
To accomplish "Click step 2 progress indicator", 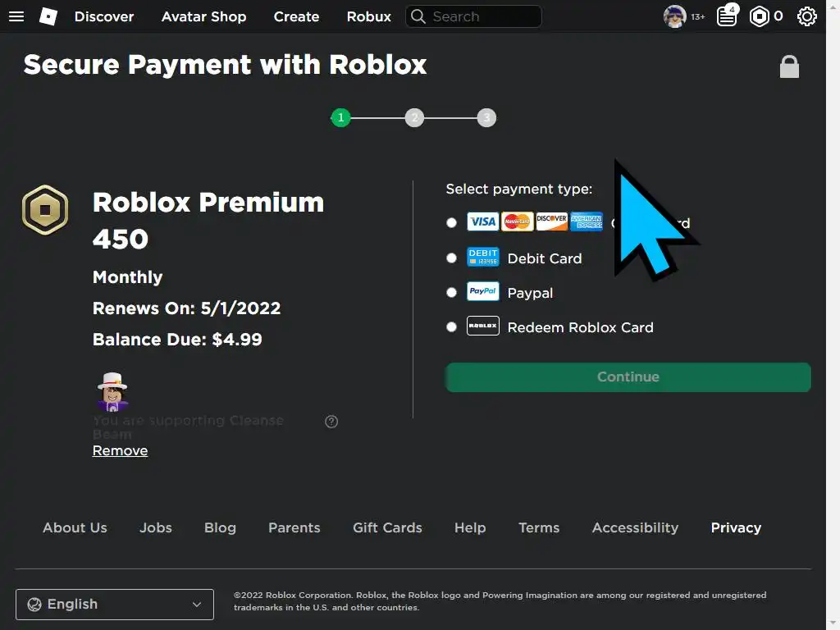I will (x=414, y=117).
